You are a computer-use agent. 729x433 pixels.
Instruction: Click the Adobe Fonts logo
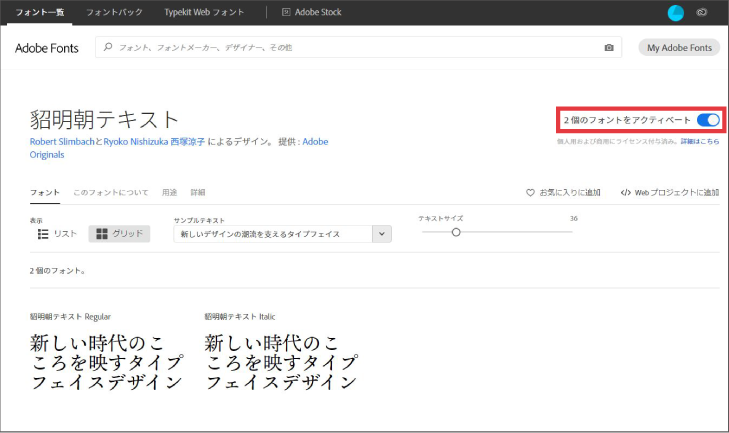point(46,48)
